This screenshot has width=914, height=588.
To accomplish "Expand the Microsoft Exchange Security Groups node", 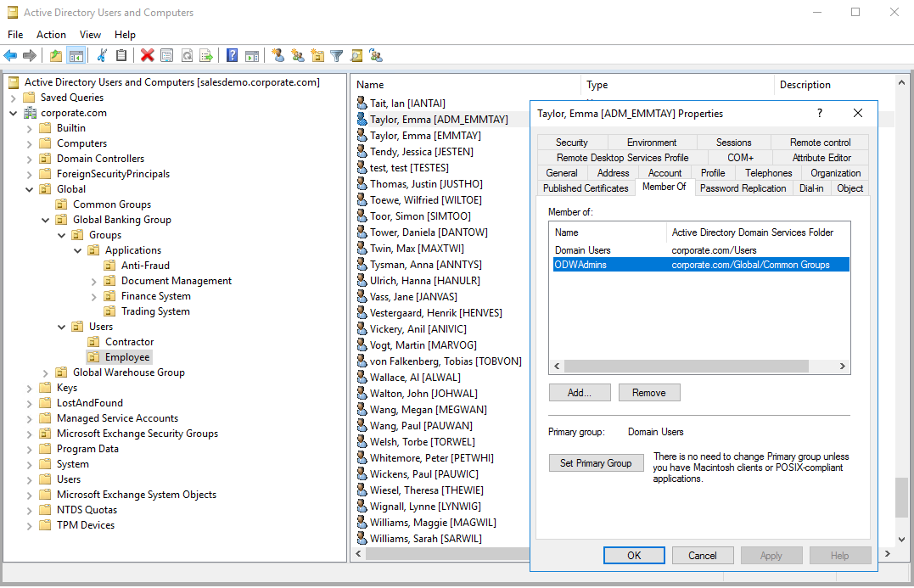I will tap(29, 434).
